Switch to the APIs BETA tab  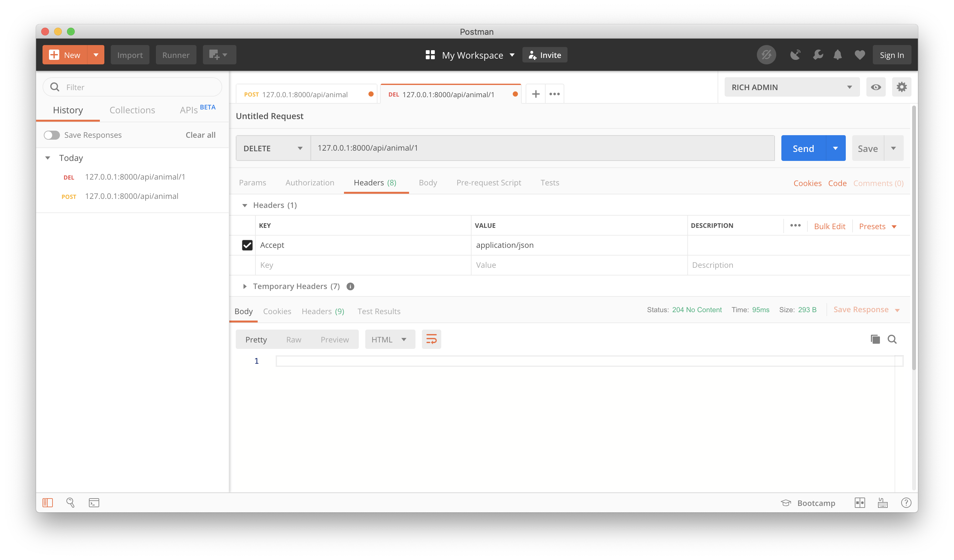pyautogui.click(x=197, y=110)
